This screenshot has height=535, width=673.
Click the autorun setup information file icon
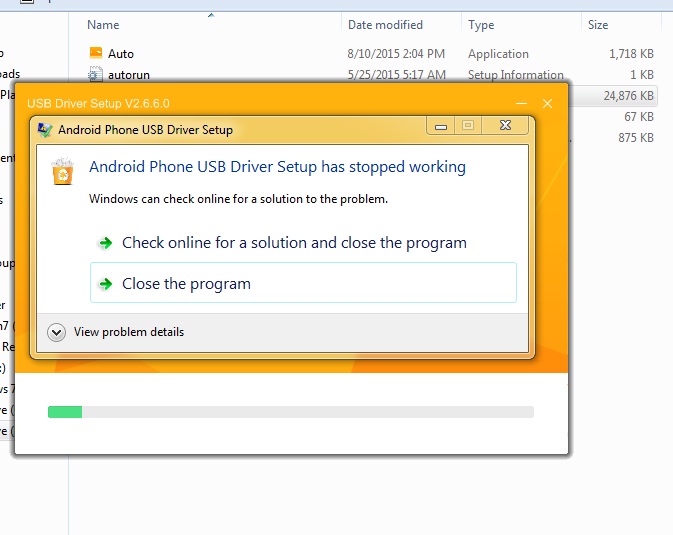point(95,74)
